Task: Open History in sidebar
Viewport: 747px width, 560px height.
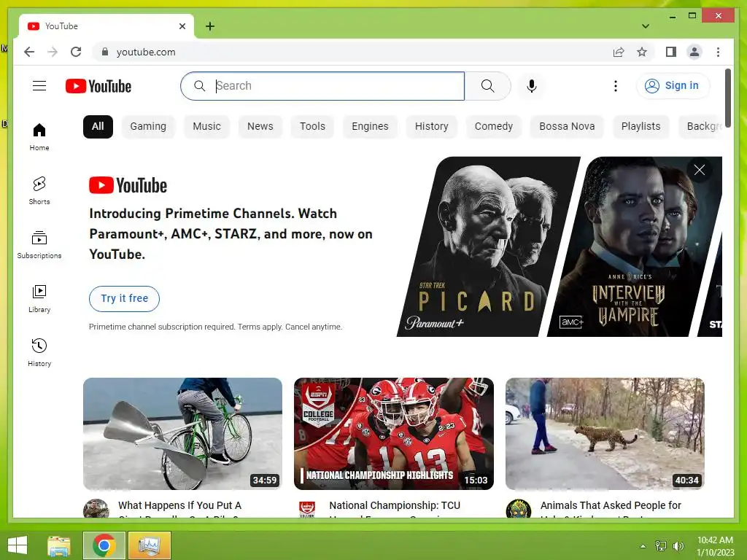Action: 39,353
